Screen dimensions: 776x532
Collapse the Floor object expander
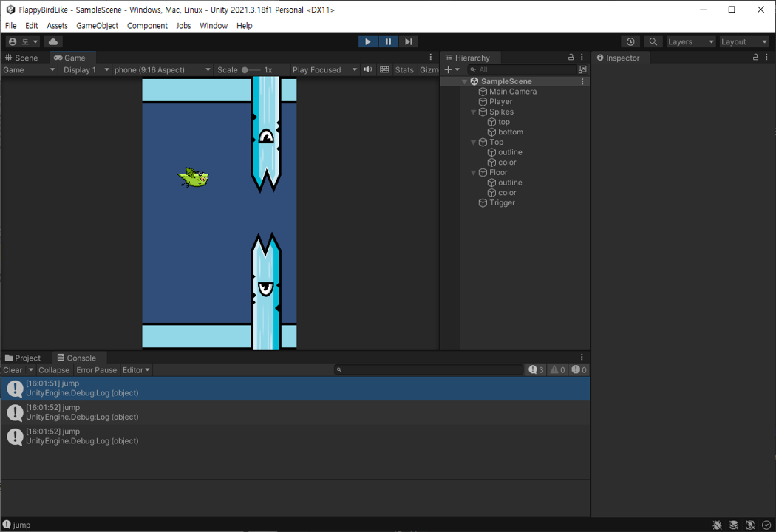[x=473, y=173]
